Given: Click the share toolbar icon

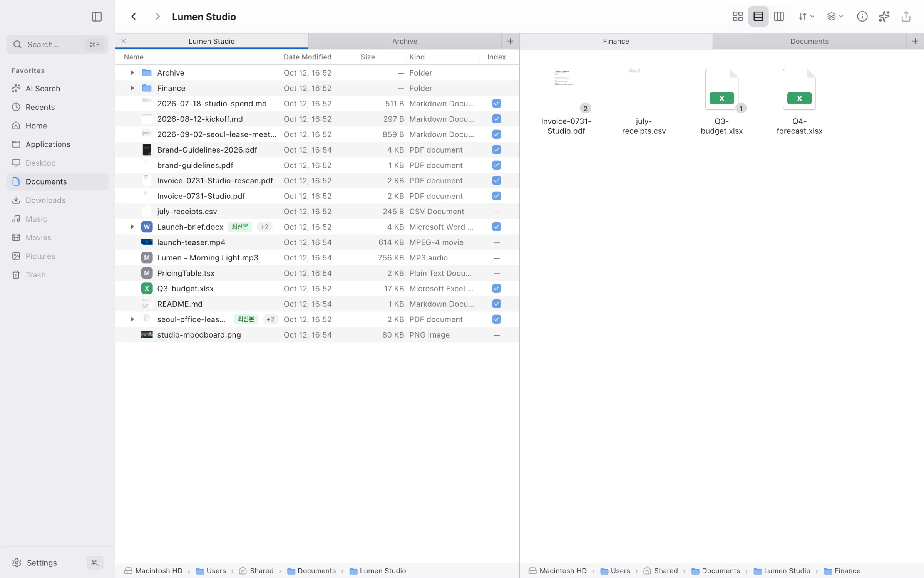Looking at the screenshot, I should click(x=906, y=17).
